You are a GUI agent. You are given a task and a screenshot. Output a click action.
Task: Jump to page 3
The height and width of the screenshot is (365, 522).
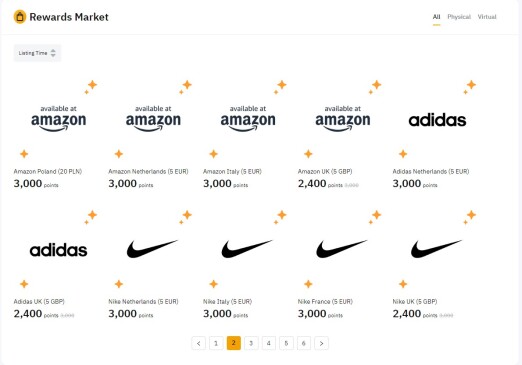pyautogui.click(x=251, y=343)
